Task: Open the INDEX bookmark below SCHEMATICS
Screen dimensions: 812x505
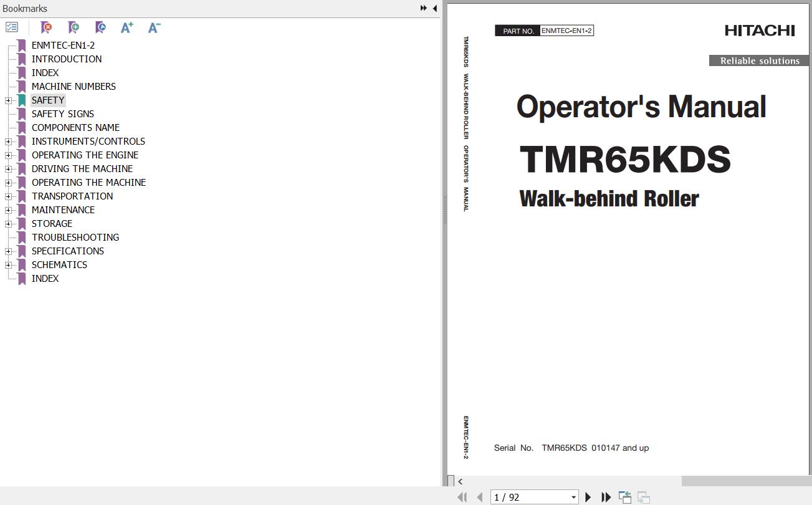Action: [45, 279]
